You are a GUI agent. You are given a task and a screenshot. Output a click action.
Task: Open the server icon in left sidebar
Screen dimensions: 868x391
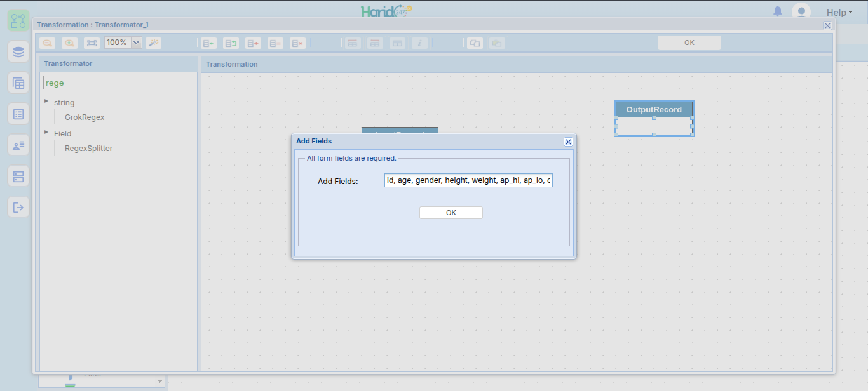click(18, 176)
